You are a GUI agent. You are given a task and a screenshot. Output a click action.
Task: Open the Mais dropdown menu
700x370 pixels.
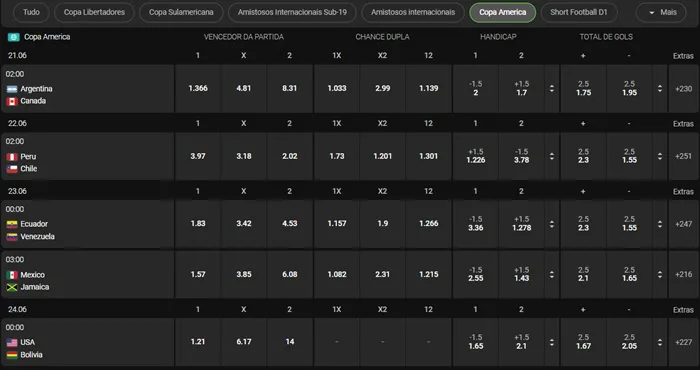(661, 12)
